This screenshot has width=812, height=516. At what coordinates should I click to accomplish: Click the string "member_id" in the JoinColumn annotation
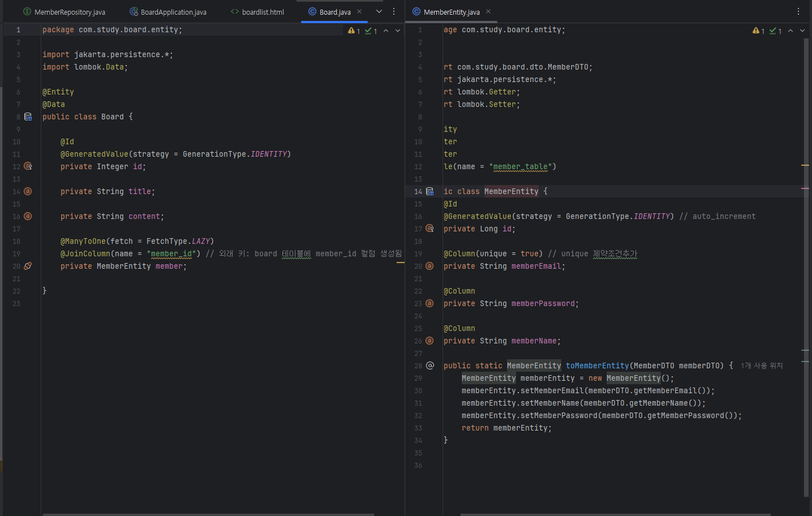tap(171, 253)
